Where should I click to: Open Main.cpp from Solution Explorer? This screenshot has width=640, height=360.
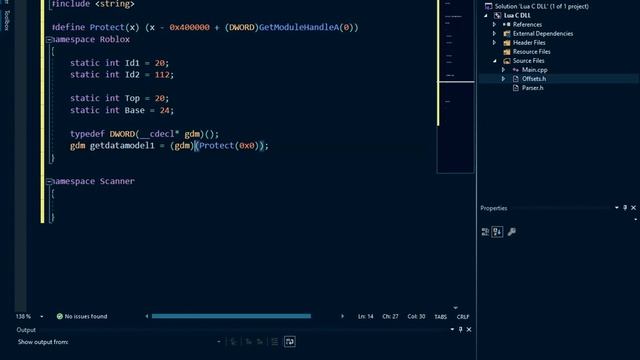(534, 70)
